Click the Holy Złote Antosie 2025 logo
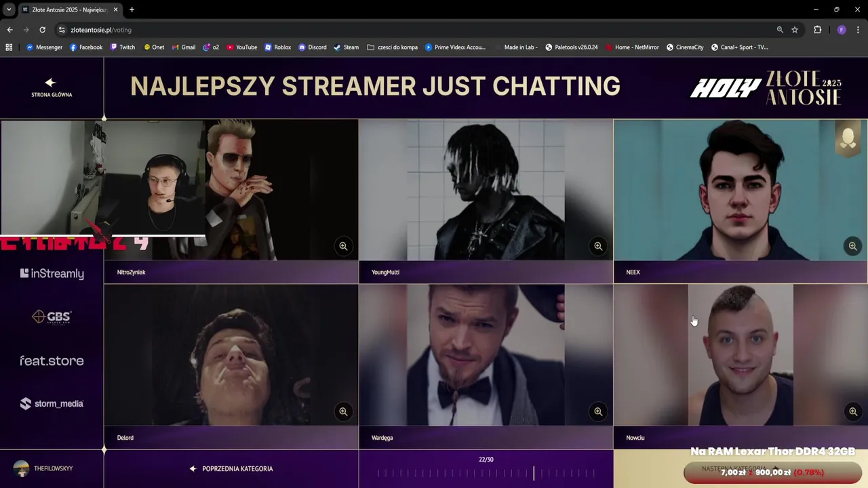Screen dimensions: 868x488 (766, 88)
